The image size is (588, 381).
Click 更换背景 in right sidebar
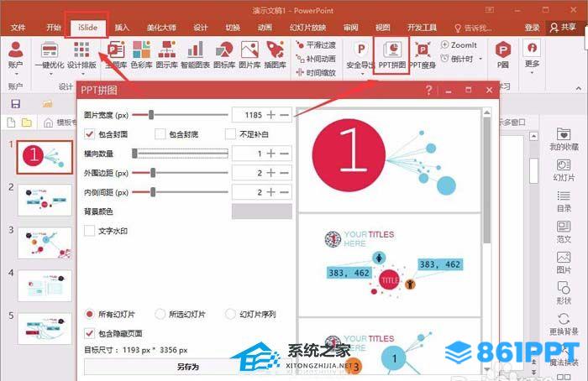564,325
